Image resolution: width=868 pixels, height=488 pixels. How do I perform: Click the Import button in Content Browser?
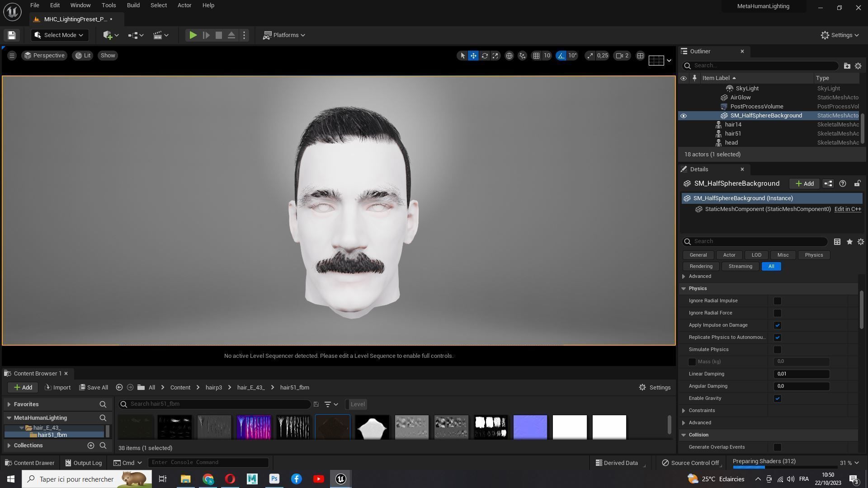click(x=58, y=388)
